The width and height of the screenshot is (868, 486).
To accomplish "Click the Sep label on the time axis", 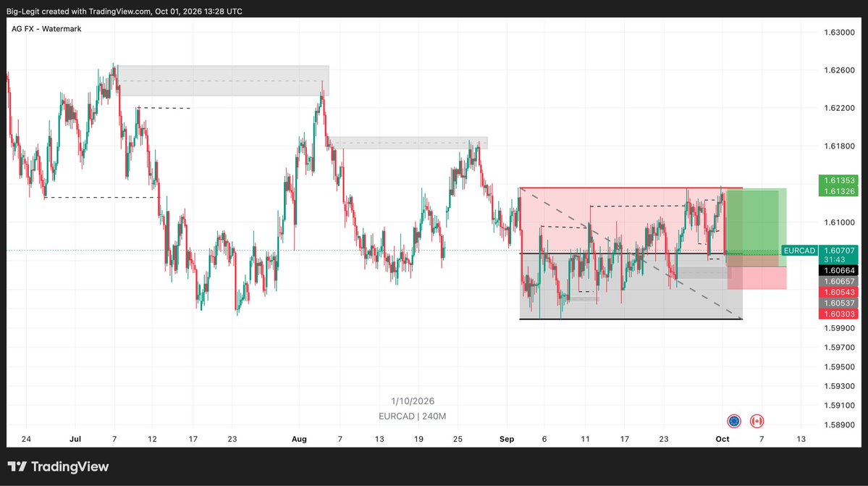I will pyautogui.click(x=507, y=439).
